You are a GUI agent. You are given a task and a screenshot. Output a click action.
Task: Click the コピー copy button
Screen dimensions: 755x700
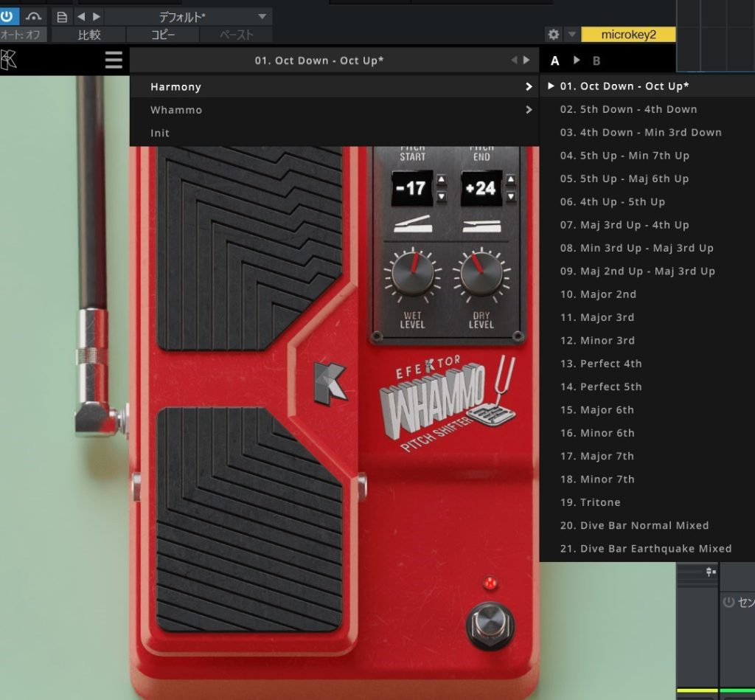click(x=163, y=35)
